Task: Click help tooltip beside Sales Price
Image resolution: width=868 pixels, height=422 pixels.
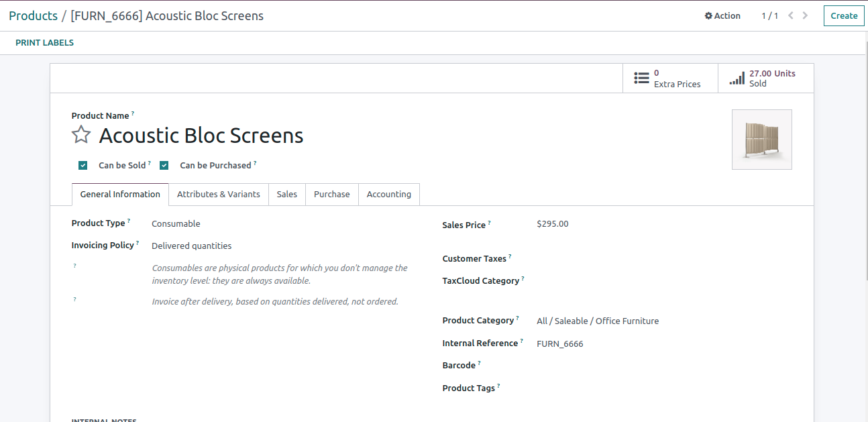Action: [490, 223]
